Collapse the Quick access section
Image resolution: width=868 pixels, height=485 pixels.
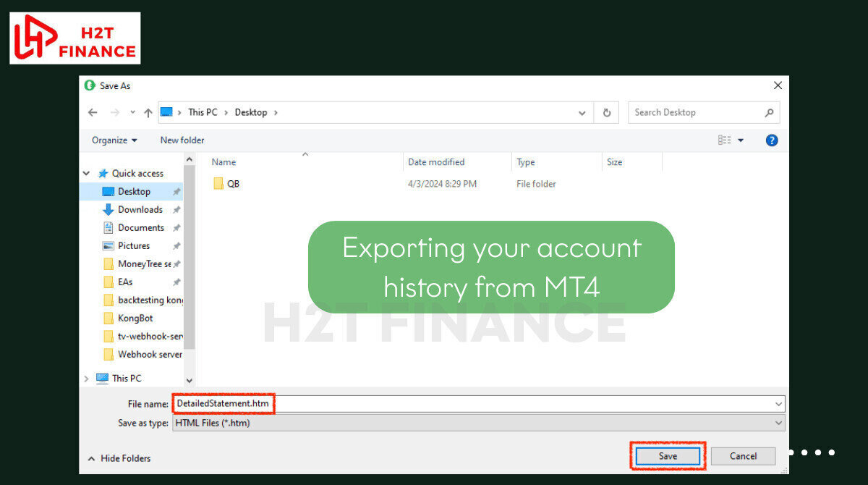pos(87,174)
